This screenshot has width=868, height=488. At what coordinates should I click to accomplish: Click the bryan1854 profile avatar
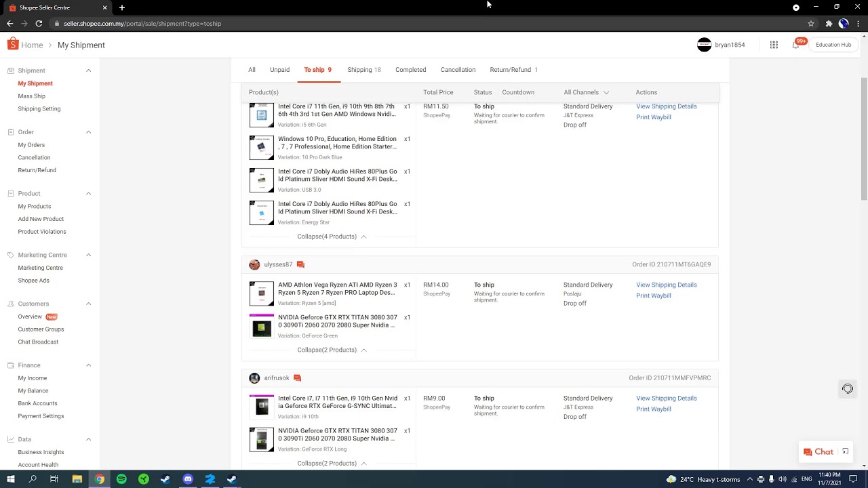(x=705, y=45)
